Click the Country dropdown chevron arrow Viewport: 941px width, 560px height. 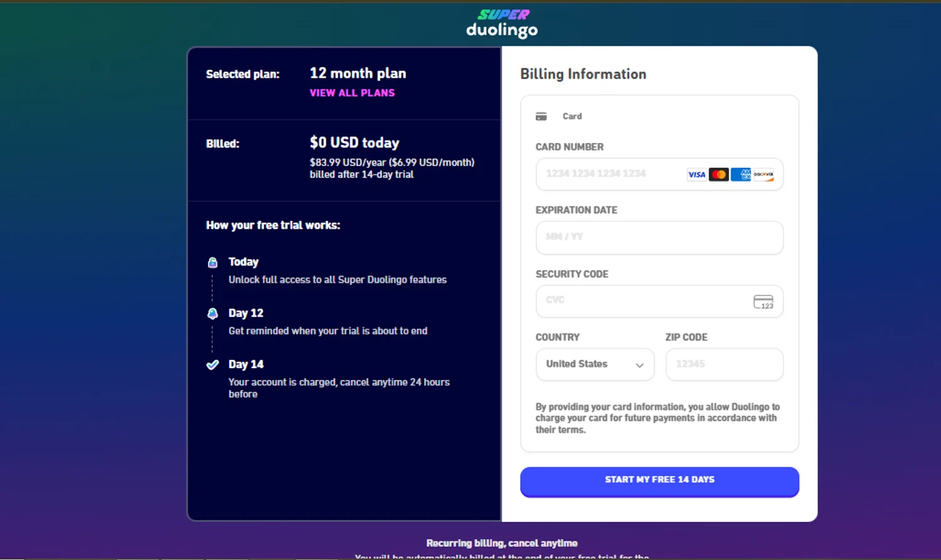click(x=639, y=366)
